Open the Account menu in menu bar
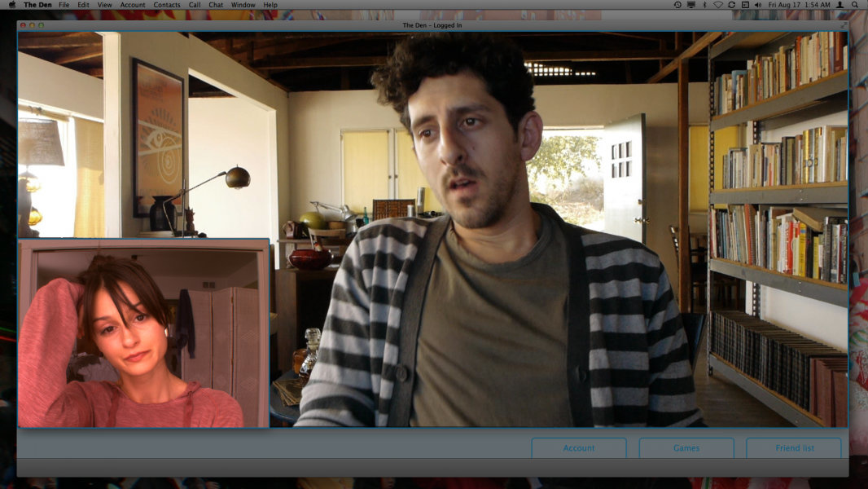This screenshot has width=868, height=489. [x=133, y=4]
